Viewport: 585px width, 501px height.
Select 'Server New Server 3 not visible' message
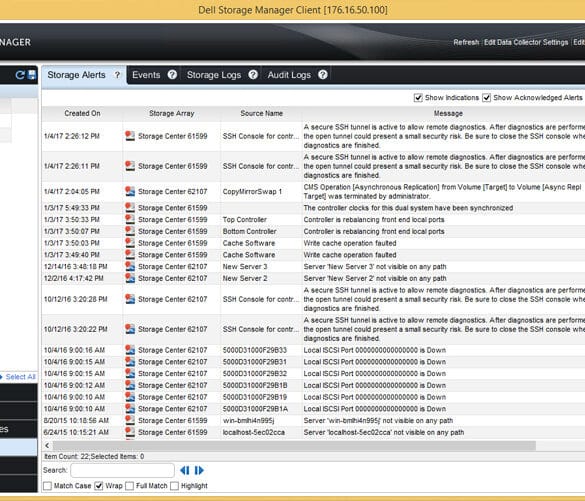375,266
